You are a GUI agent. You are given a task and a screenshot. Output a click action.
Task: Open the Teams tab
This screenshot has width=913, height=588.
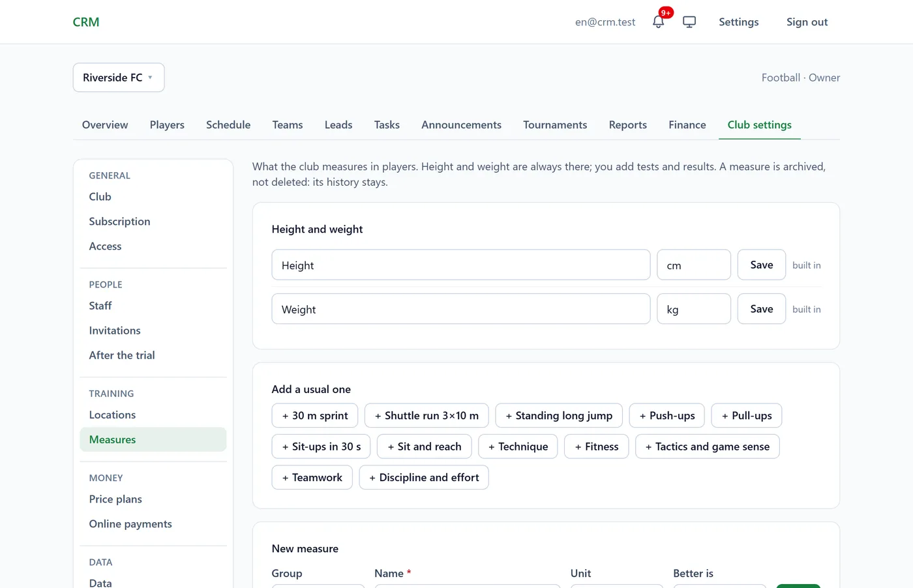point(288,125)
